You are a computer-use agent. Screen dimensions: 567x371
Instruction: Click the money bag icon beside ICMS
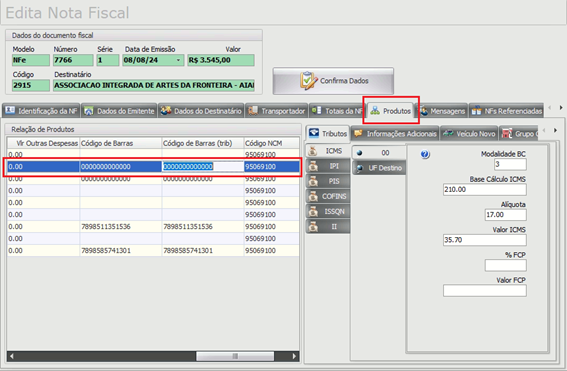click(x=313, y=151)
